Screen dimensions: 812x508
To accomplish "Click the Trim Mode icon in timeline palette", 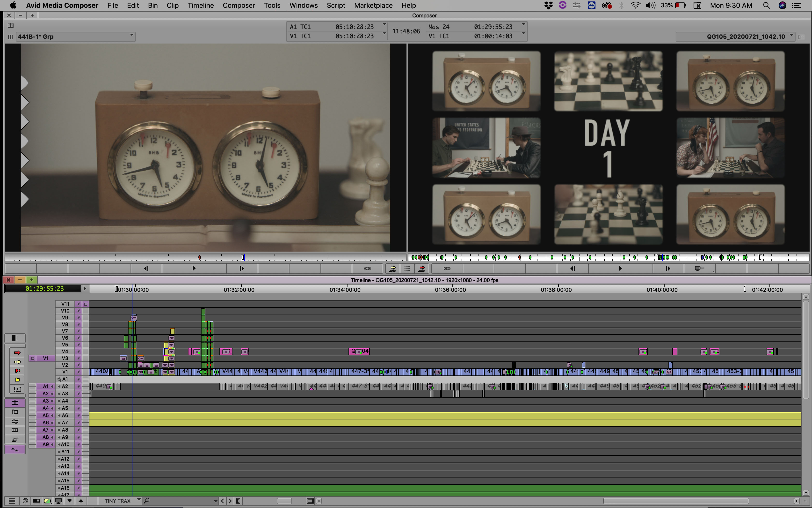I will point(15,412).
